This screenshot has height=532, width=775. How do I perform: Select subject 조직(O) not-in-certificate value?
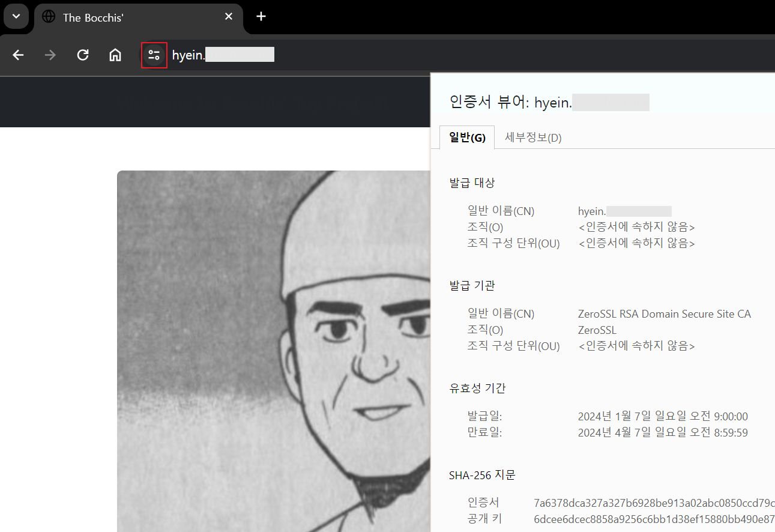point(636,227)
